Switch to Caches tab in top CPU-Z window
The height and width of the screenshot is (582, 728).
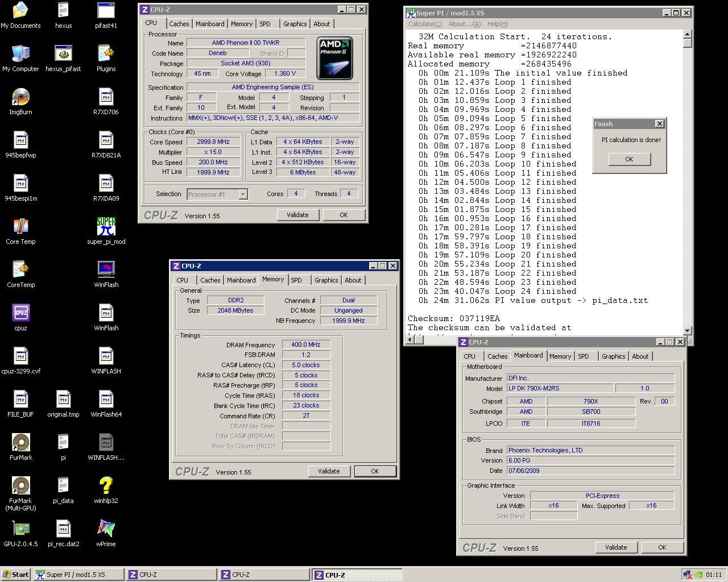(x=179, y=24)
